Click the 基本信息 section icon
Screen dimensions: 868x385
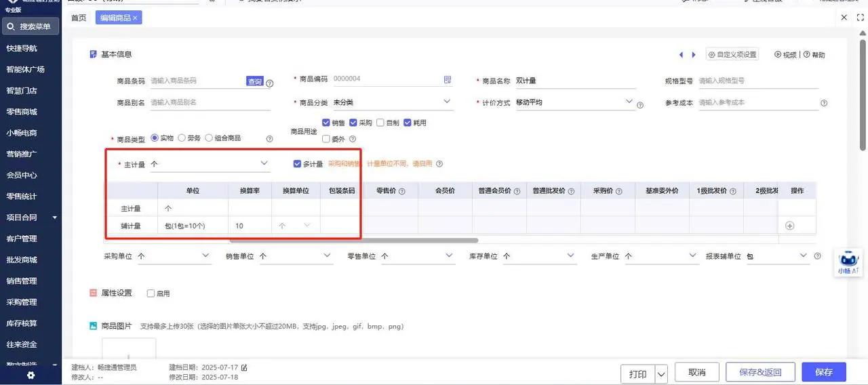(x=93, y=54)
